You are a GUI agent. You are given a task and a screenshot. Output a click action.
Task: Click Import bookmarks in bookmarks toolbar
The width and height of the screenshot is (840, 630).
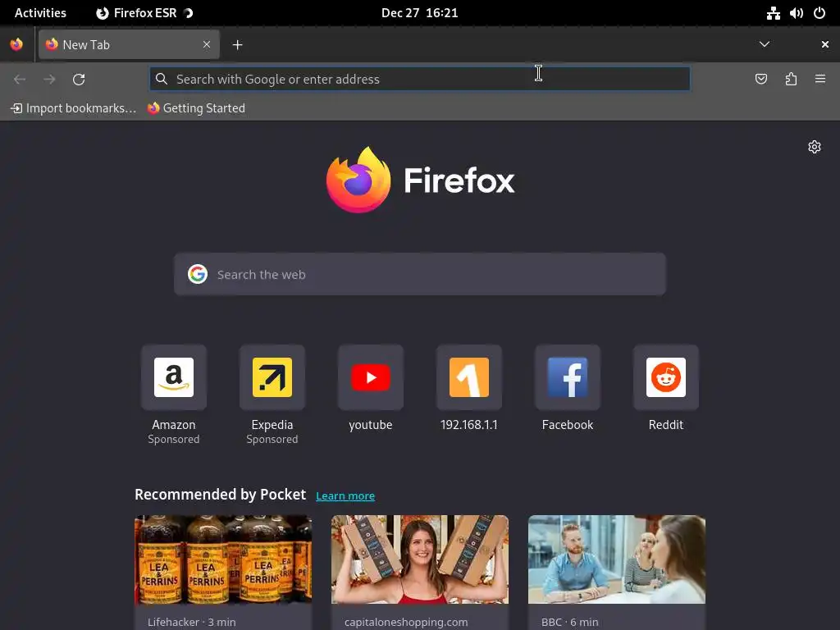point(73,108)
